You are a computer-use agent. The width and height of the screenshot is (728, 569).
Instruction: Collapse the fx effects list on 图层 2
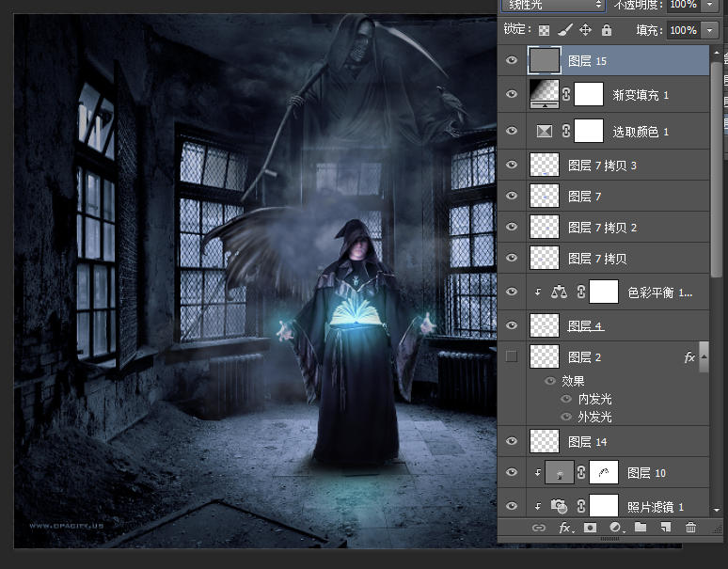pos(704,356)
